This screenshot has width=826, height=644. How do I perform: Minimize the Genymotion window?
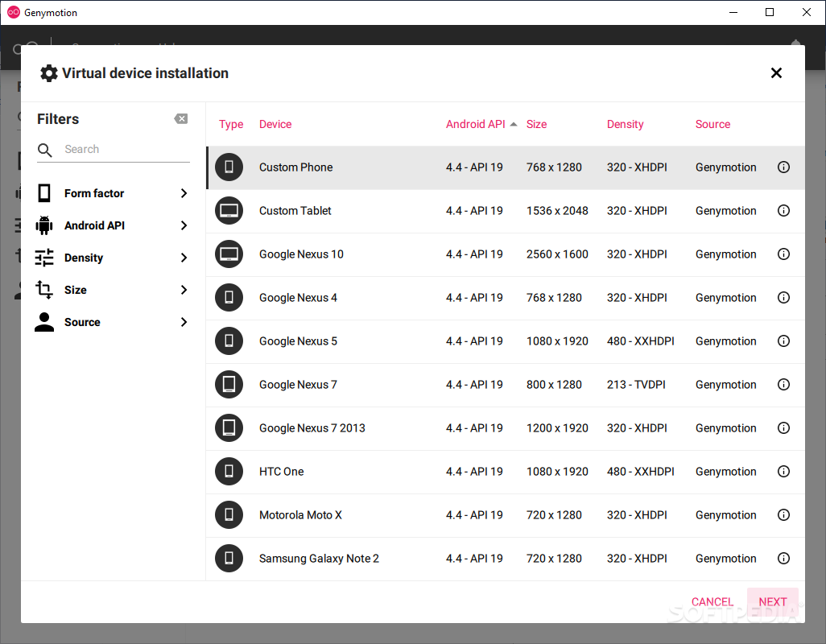(x=733, y=12)
